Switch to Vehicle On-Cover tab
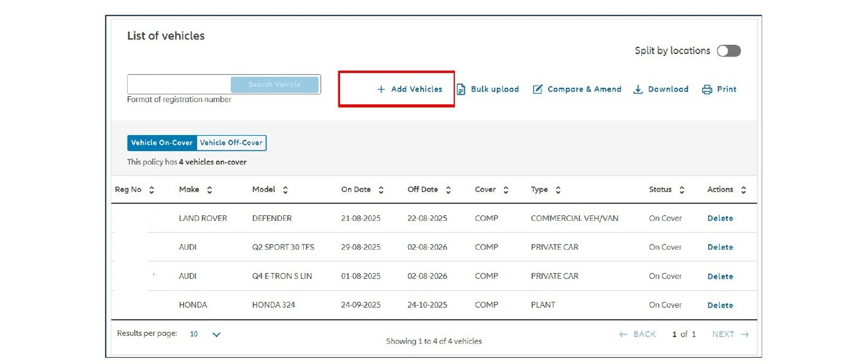 [162, 143]
